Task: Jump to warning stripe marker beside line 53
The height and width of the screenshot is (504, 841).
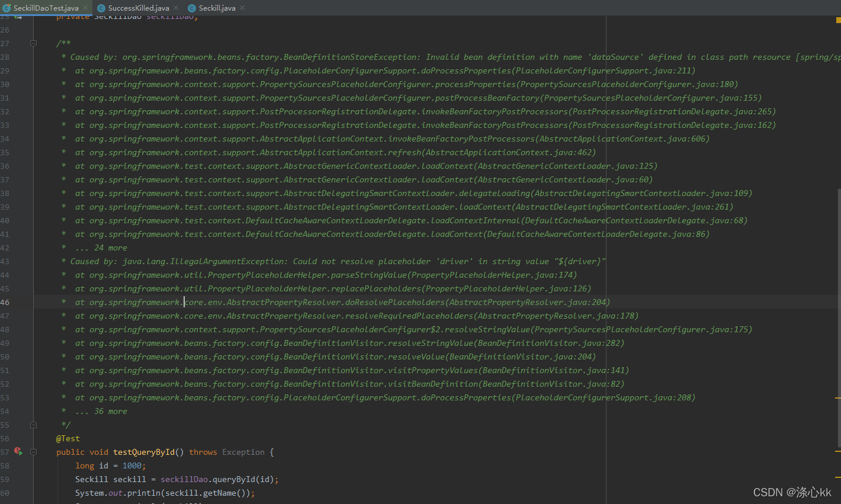Action: [838, 398]
